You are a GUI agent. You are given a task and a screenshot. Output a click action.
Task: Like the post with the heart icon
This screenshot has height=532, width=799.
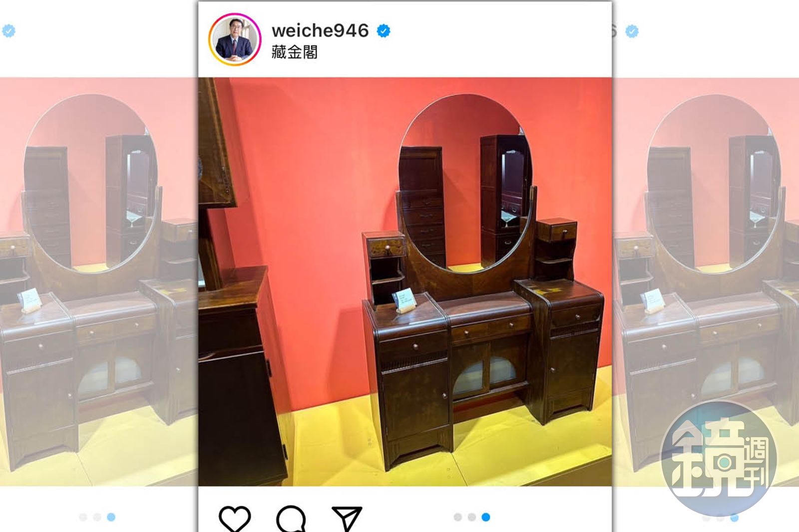click(235, 519)
